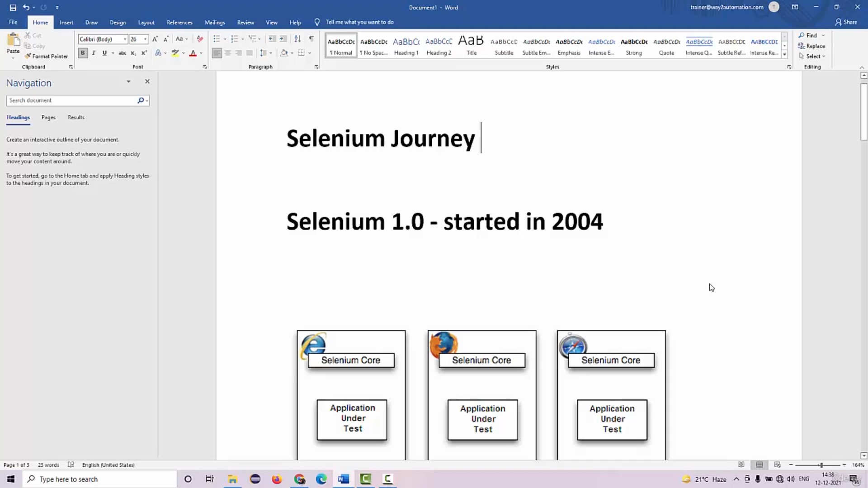
Task: Close the Navigation pane
Action: tap(147, 81)
